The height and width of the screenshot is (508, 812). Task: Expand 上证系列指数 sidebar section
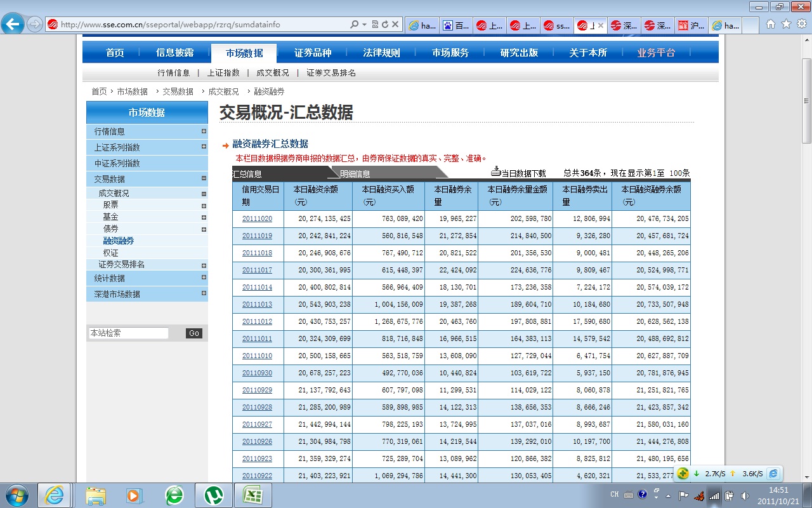point(204,147)
